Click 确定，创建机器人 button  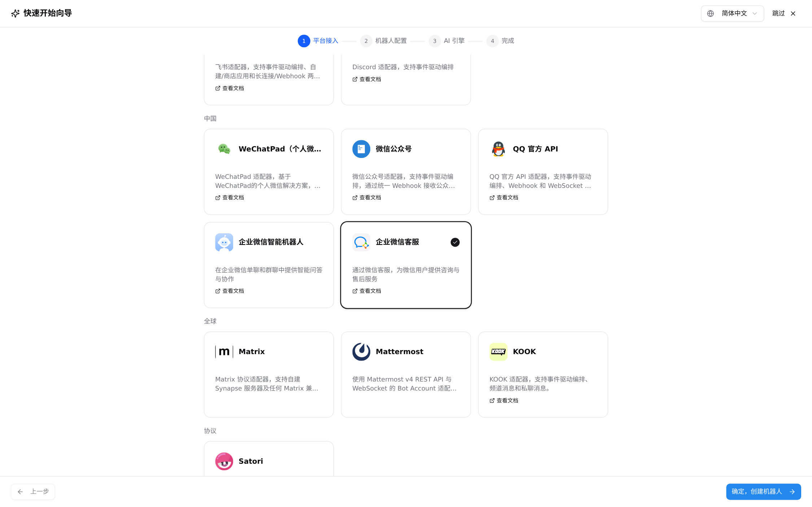pyautogui.click(x=764, y=492)
